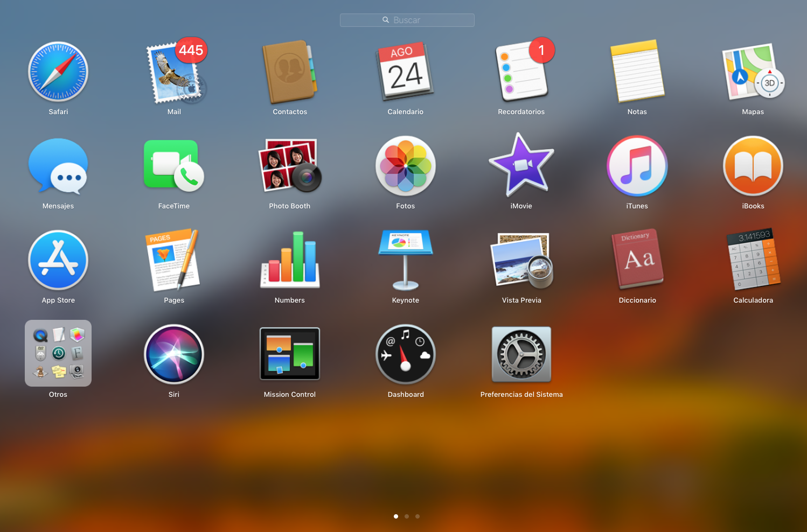The width and height of the screenshot is (807, 532).
Task: Open iMovie
Action: click(521, 165)
